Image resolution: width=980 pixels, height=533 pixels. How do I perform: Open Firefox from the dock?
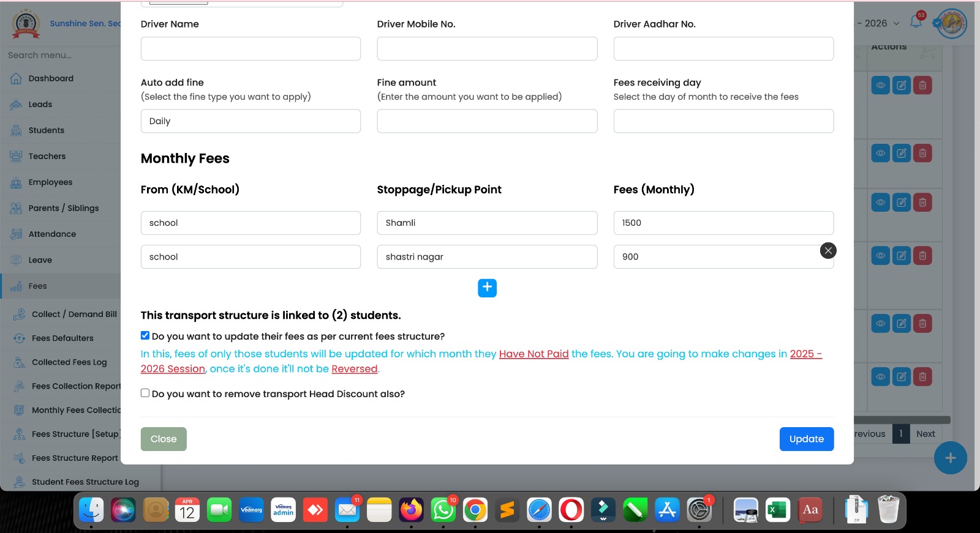[x=411, y=510]
